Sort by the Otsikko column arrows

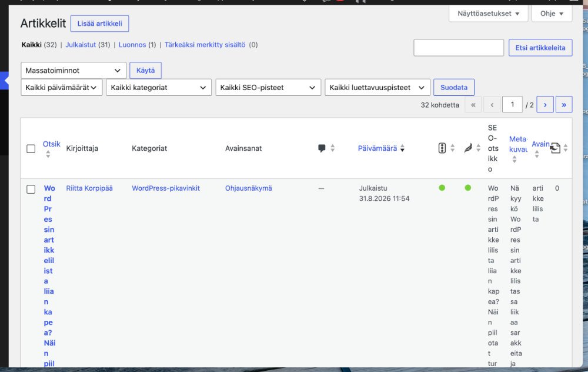pyautogui.click(x=48, y=154)
